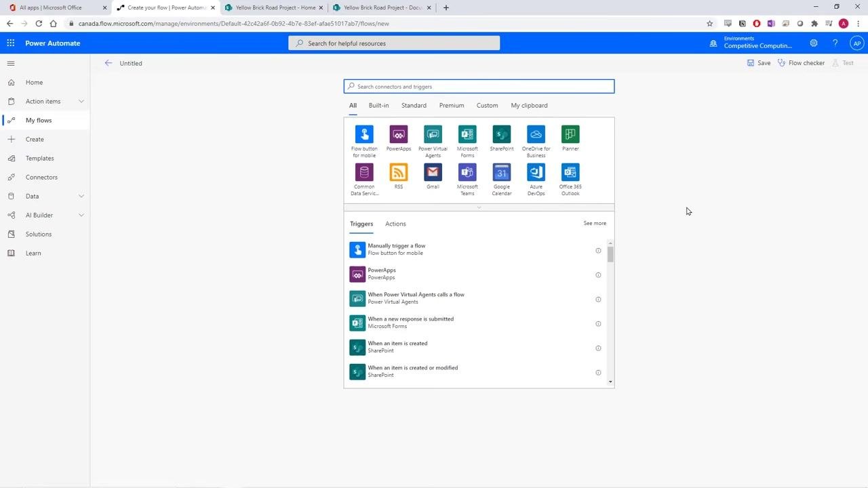Show info for When an item is created or modified
The image size is (868, 488).
tap(598, 372)
